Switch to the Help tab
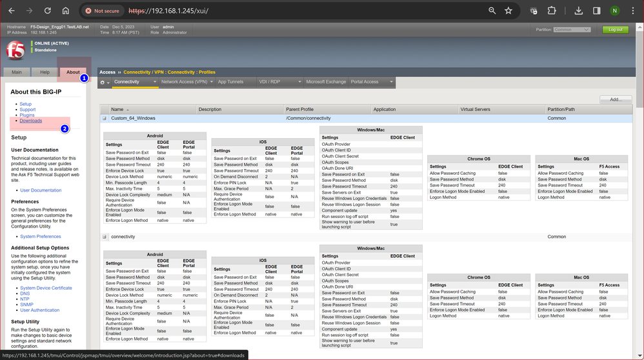 45,72
